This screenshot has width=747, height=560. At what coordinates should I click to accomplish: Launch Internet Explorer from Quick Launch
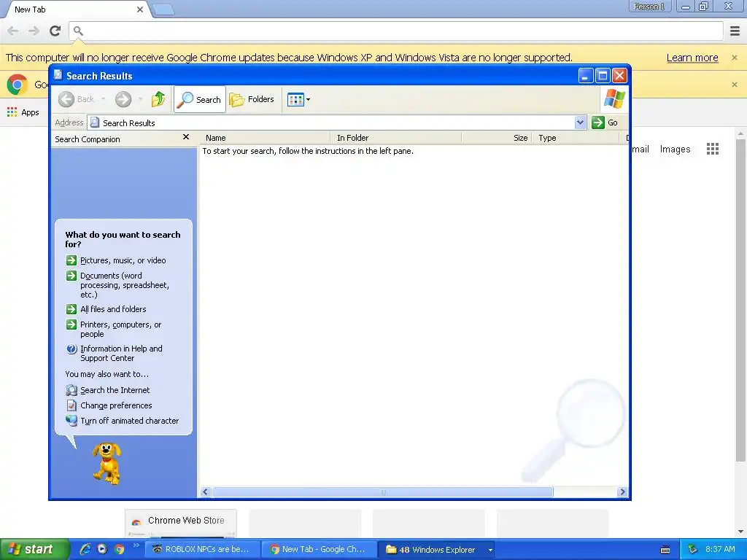tap(85, 549)
